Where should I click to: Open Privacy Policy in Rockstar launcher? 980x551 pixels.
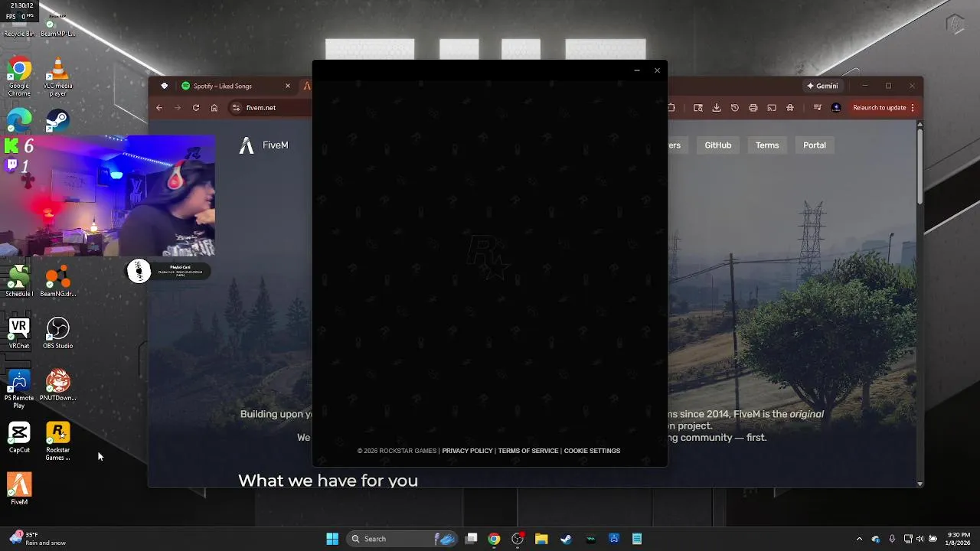click(x=467, y=451)
